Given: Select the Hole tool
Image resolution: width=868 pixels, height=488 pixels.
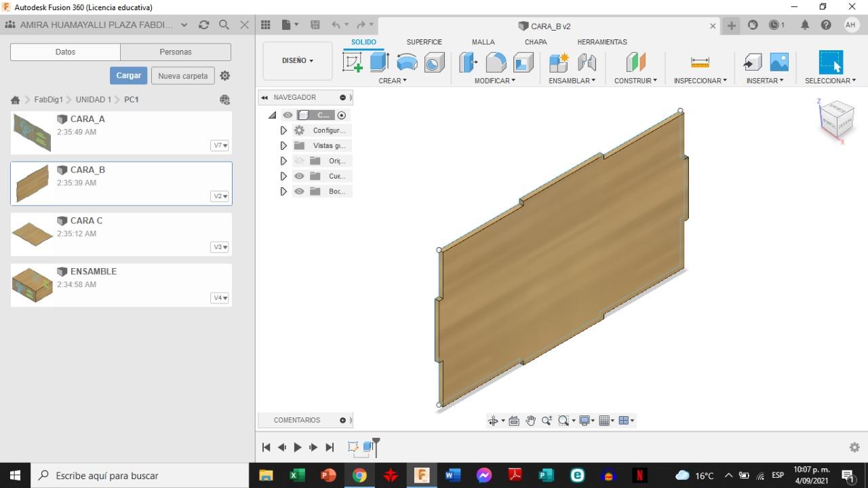Looking at the screenshot, I should (434, 62).
